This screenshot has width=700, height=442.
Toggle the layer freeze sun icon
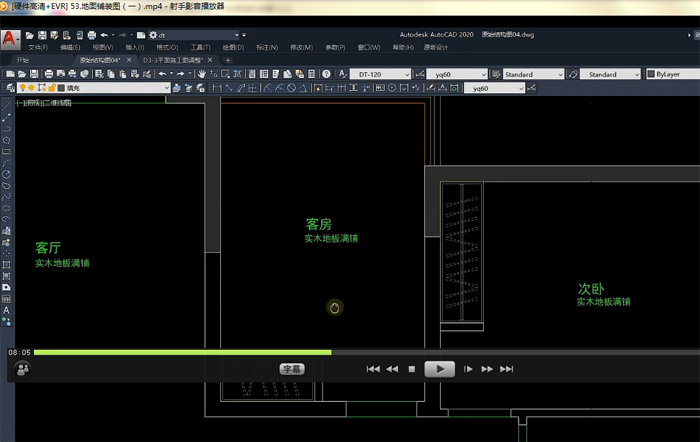pyautogui.click(x=32, y=88)
